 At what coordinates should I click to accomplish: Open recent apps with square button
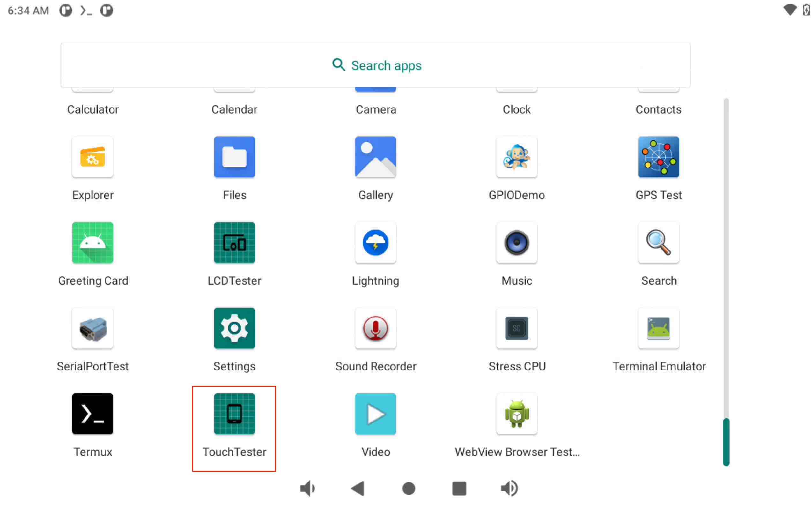point(459,488)
